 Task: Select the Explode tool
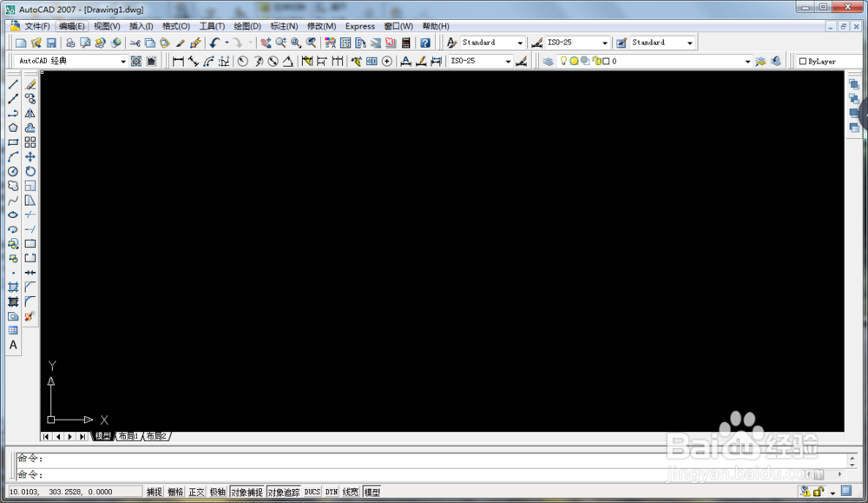(30, 316)
